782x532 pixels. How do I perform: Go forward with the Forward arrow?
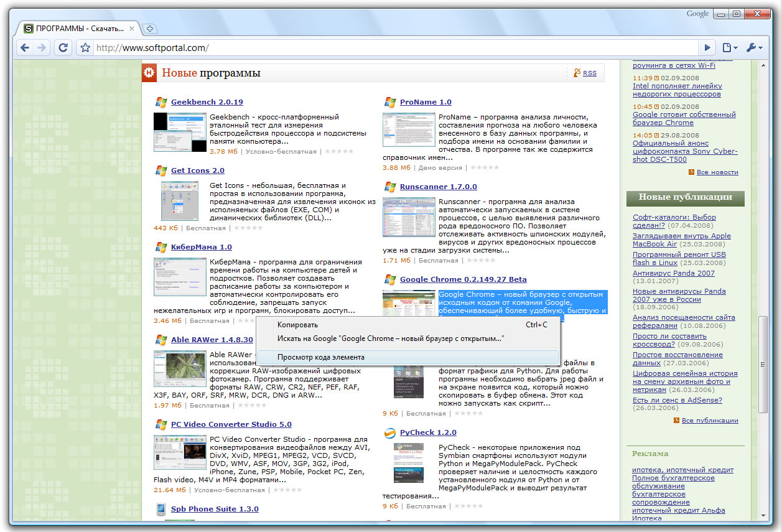coord(42,47)
